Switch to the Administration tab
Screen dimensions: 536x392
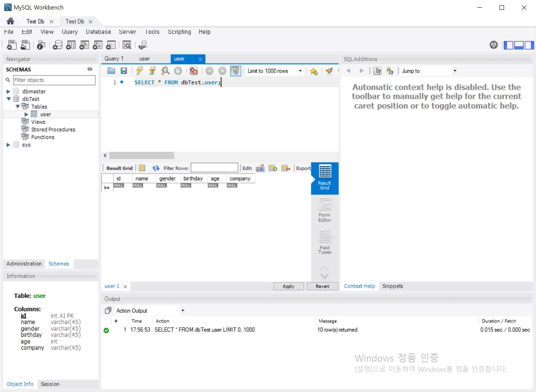click(x=24, y=264)
